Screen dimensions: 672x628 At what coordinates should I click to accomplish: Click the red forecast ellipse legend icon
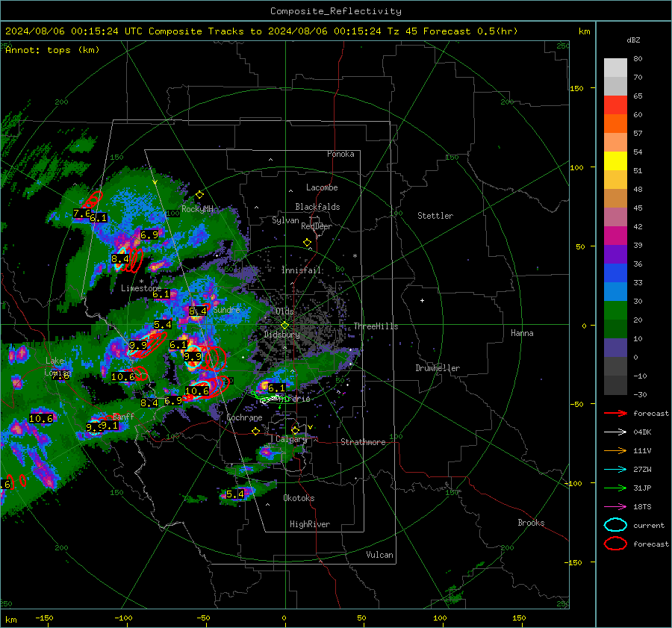click(615, 544)
